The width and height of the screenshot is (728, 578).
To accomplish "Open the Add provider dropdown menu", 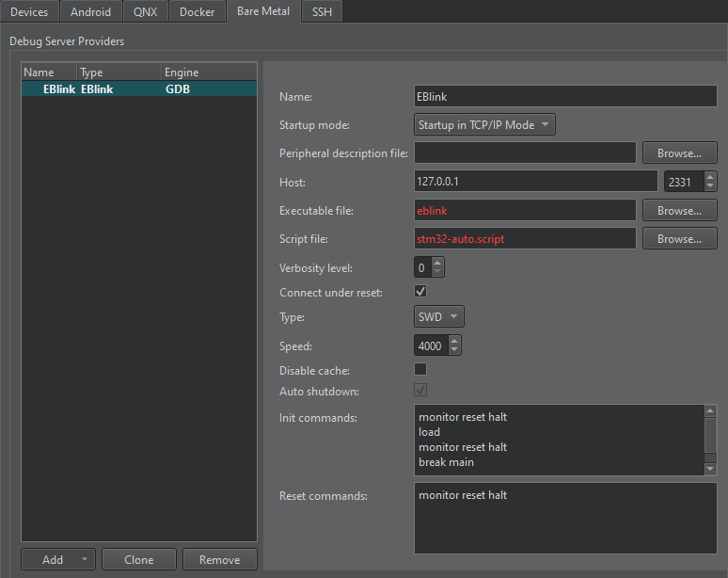I will click(86, 560).
